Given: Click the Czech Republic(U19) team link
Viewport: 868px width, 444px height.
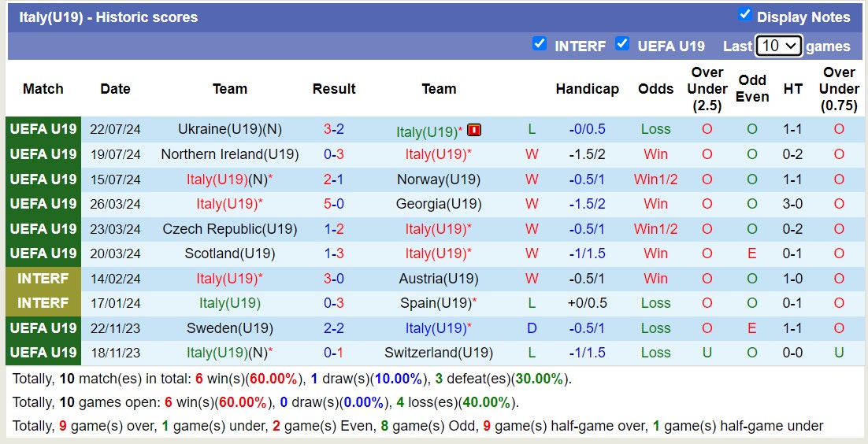Looking at the screenshot, I should [x=230, y=229].
